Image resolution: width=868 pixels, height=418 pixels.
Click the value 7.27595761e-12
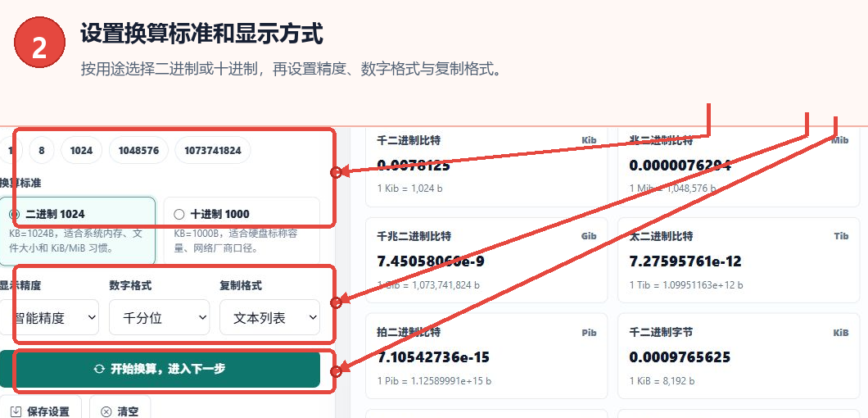coord(685,261)
